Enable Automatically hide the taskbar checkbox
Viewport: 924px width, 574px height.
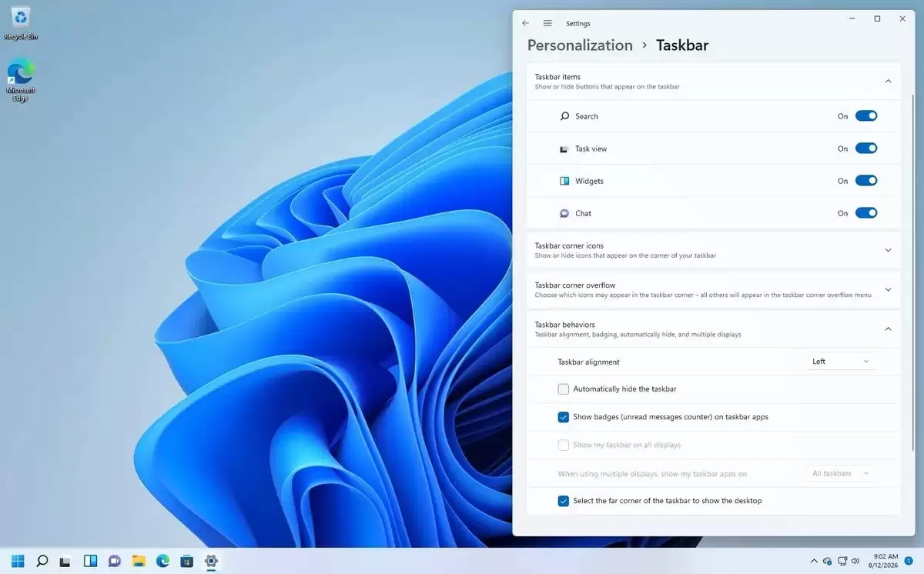(x=564, y=389)
